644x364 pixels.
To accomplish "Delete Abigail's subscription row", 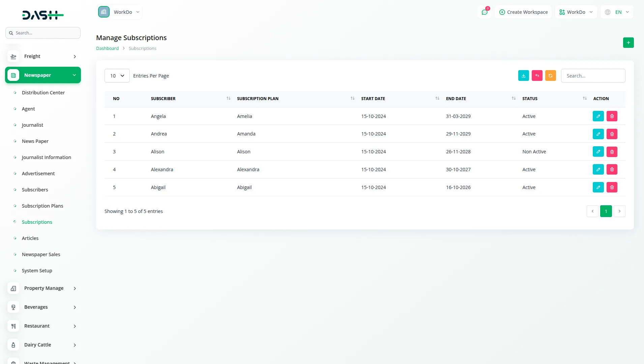I will [x=612, y=187].
